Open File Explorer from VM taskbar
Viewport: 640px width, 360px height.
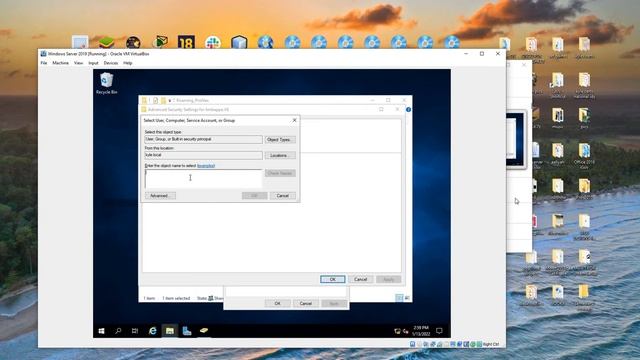(x=170, y=331)
